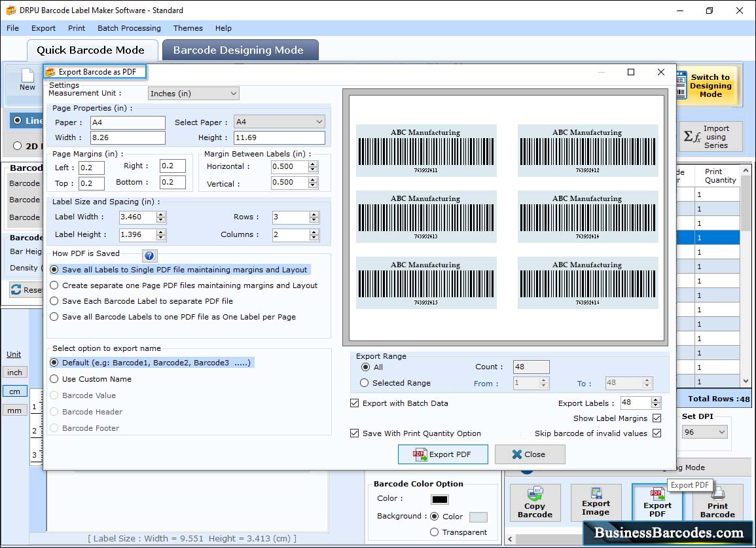
Task: Click the Background color swatch
Action: point(478,517)
